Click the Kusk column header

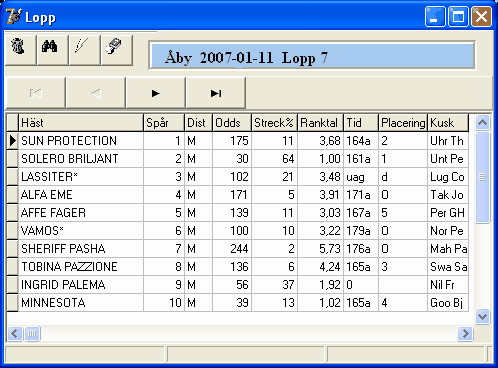(448, 123)
